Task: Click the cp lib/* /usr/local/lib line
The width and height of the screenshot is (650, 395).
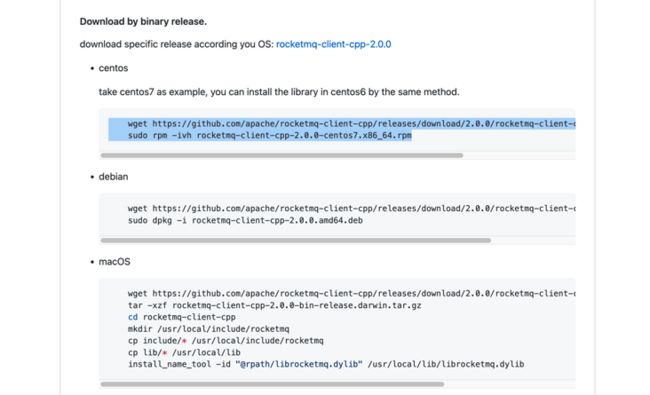Action: pyautogui.click(x=184, y=353)
